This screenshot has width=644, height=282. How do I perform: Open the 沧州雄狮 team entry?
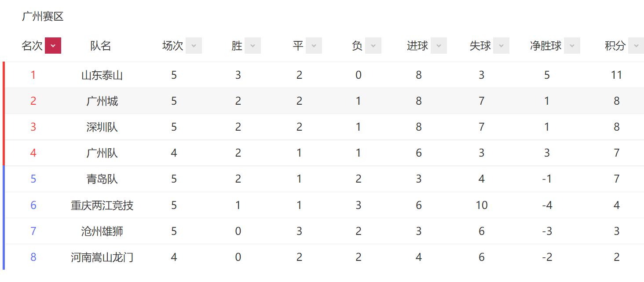pyautogui.click(x=102, y=231)
